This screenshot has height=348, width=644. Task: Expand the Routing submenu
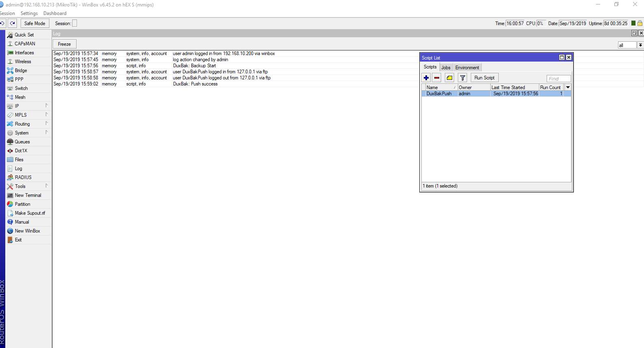click(x=28, y=124)
